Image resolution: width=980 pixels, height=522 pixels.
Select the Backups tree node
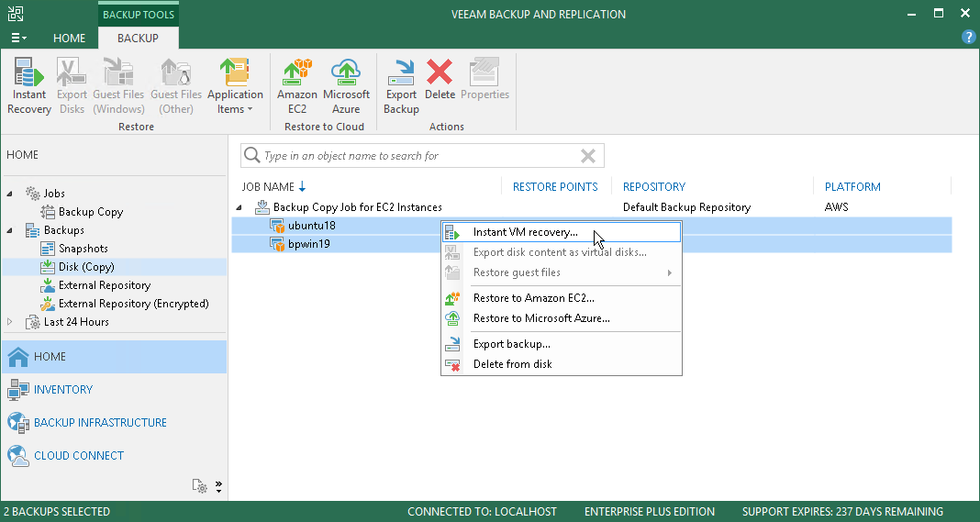coord(63,230)
